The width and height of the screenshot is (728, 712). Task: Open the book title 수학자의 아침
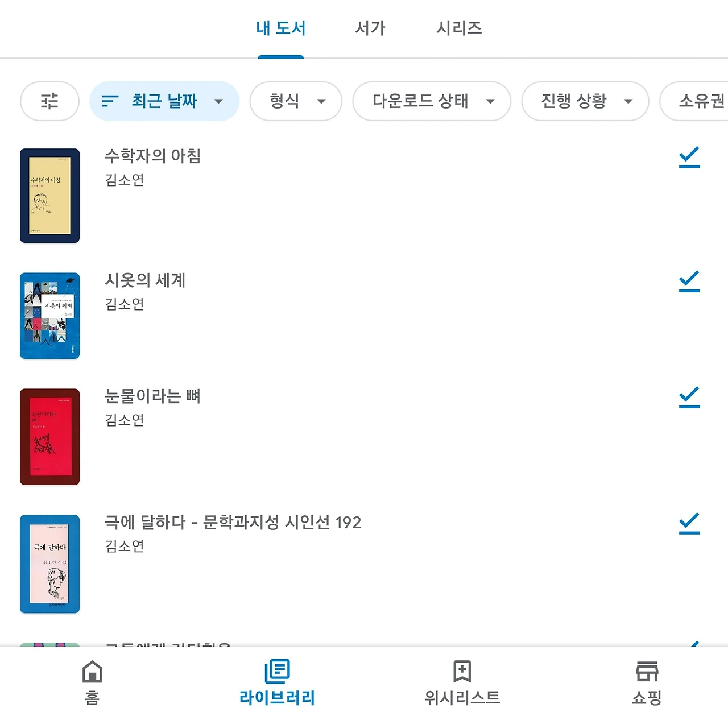152,156
